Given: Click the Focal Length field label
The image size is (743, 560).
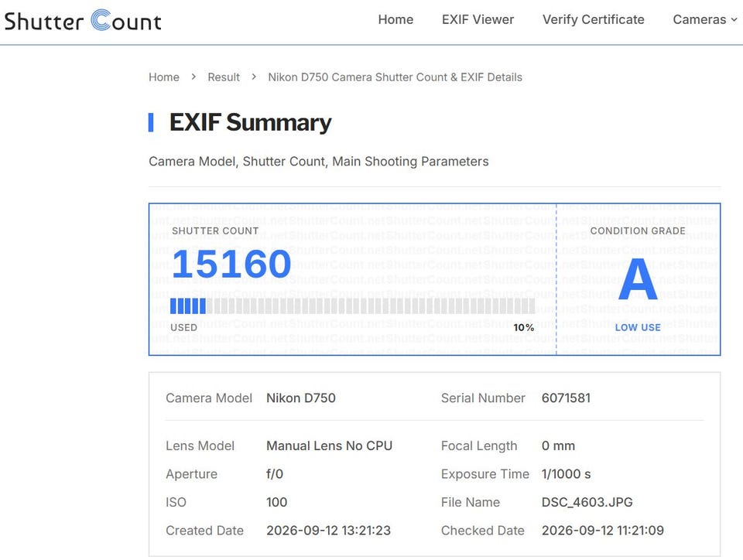Looking at the screenshot, I should 479,446.
